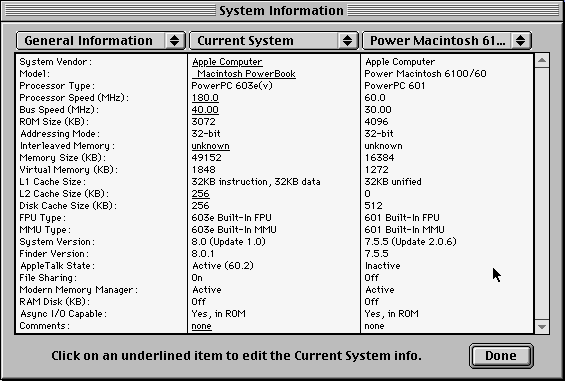The width and height of the screenshot is (565, 381).
Task: Click the 49152 memory size value
Action: pos(206,158)
